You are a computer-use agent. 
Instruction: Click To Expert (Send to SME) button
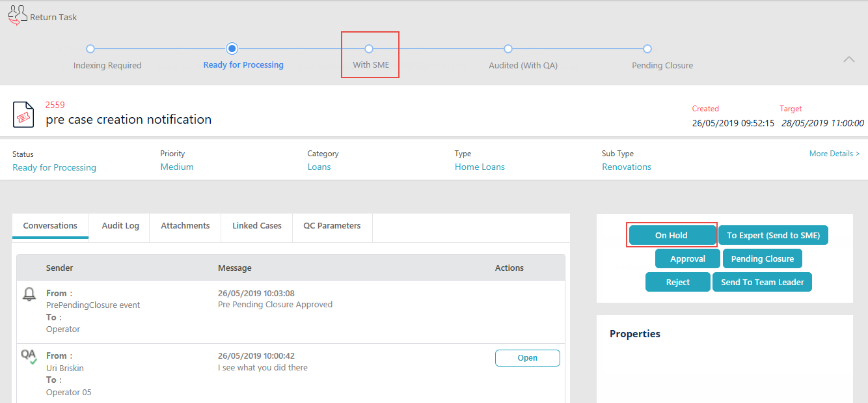click(774, 235)
